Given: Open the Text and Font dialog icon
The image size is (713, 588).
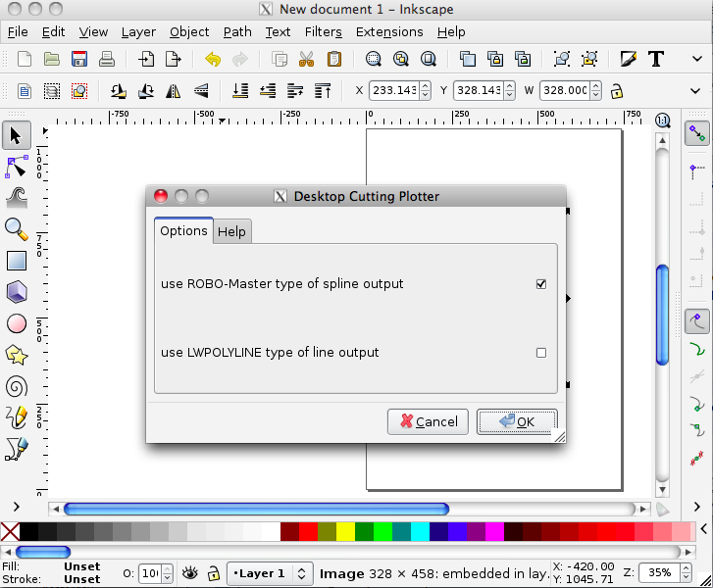Looking at the screenshot, I should click(656, 59).
